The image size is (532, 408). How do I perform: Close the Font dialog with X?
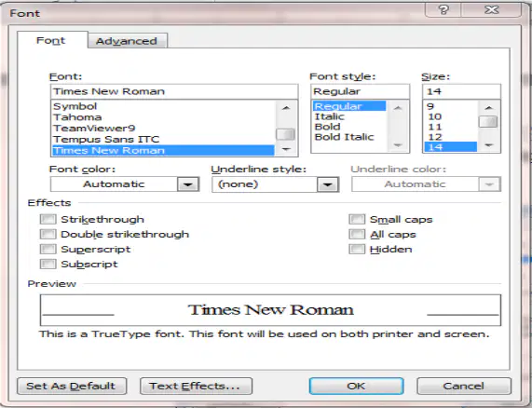click(491, 10)
